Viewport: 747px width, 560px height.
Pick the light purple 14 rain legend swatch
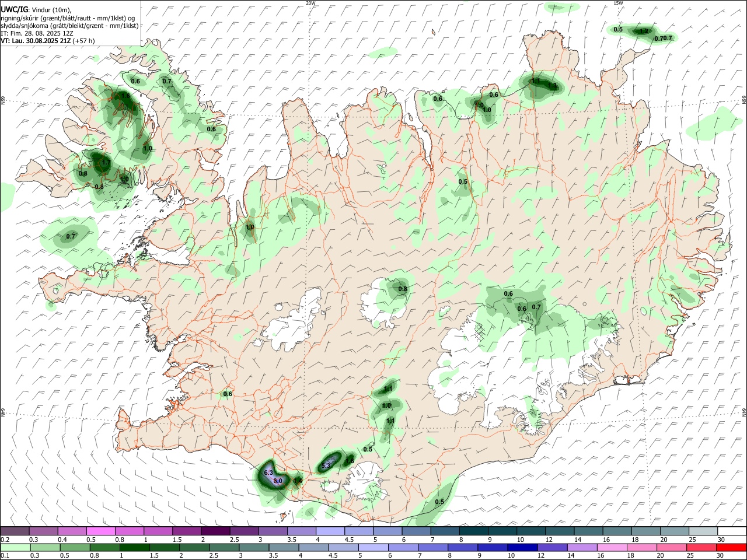582,547
